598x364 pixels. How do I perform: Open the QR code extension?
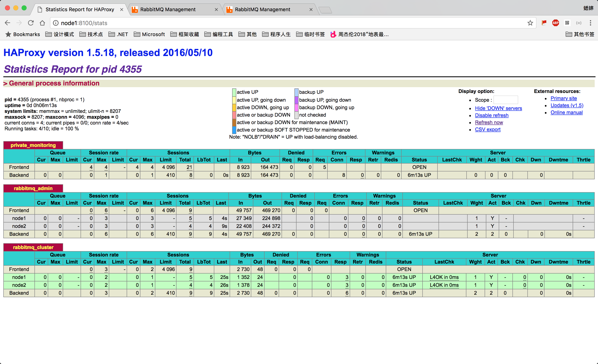pyautogui.click(x=567, y=23)
